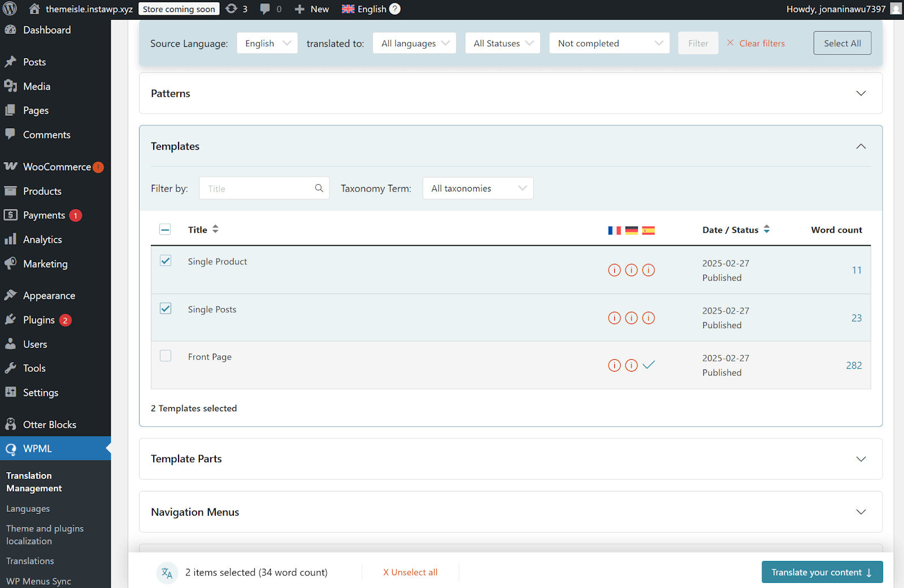
Task: Click German translation status icon for Front Page
Action: (631, 365)
